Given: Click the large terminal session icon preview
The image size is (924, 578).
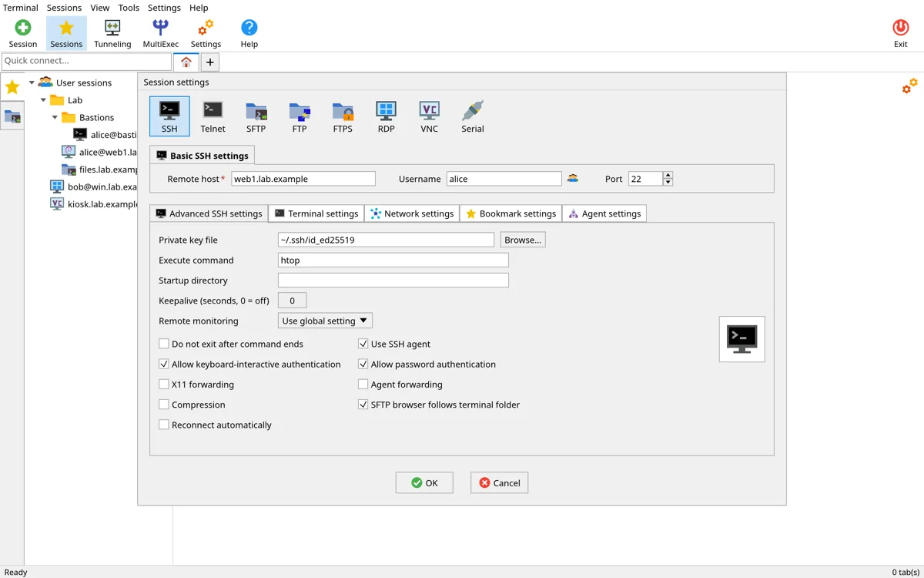Looking at the screenshot, I should [x=742, y=339].
